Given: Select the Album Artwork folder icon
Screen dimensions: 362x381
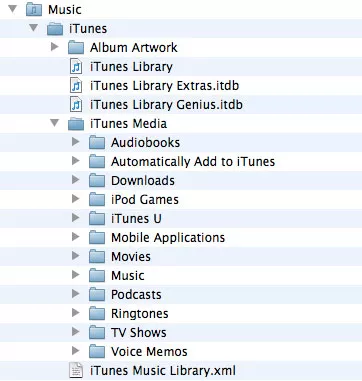Looking at the screenshot, I should 76,48.
